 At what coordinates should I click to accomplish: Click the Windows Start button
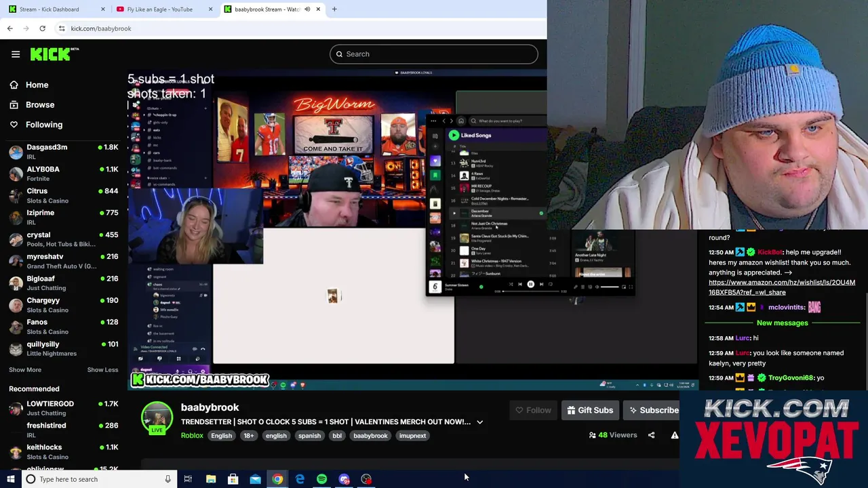[9, 479]
